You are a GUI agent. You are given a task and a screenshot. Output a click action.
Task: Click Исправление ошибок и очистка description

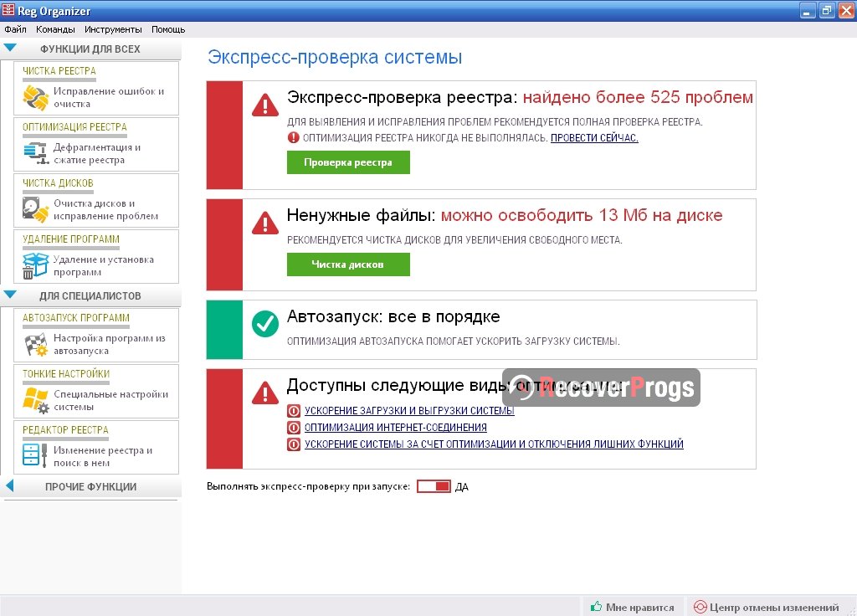click(109, 97)
